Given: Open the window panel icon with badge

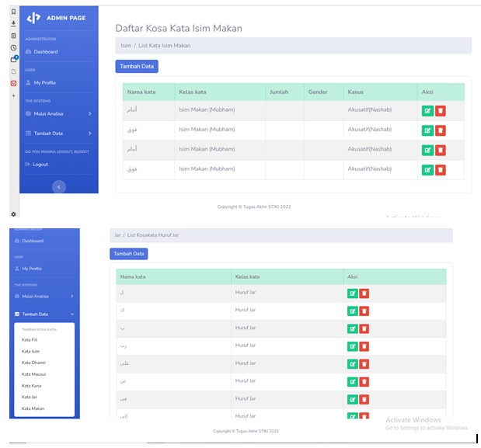Looking at the screenshot, I should tap(14, 59).
